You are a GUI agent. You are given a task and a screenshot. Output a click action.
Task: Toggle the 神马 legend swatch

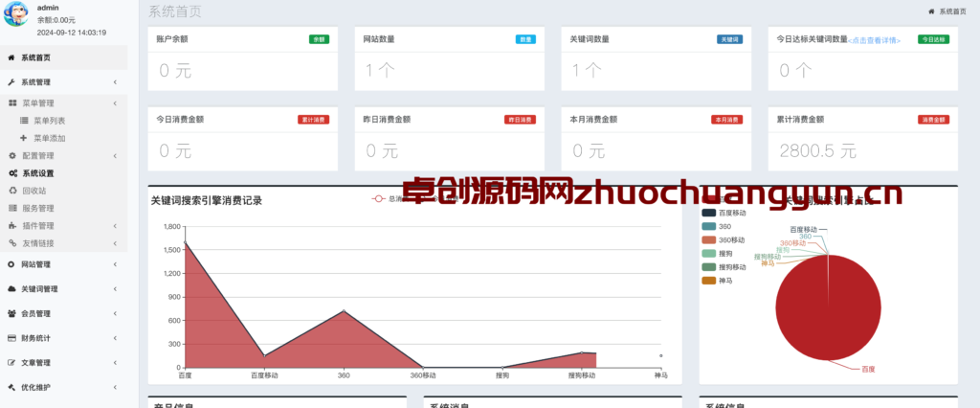(709, 281)
